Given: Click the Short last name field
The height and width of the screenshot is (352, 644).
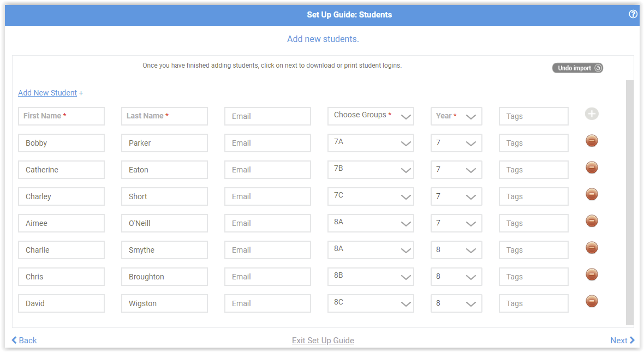Looking at the screenshot, I should pos(164,196).
